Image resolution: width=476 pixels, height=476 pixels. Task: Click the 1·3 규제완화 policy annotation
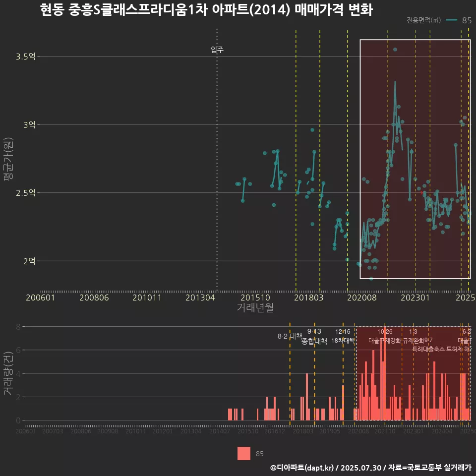coord(413,336)
